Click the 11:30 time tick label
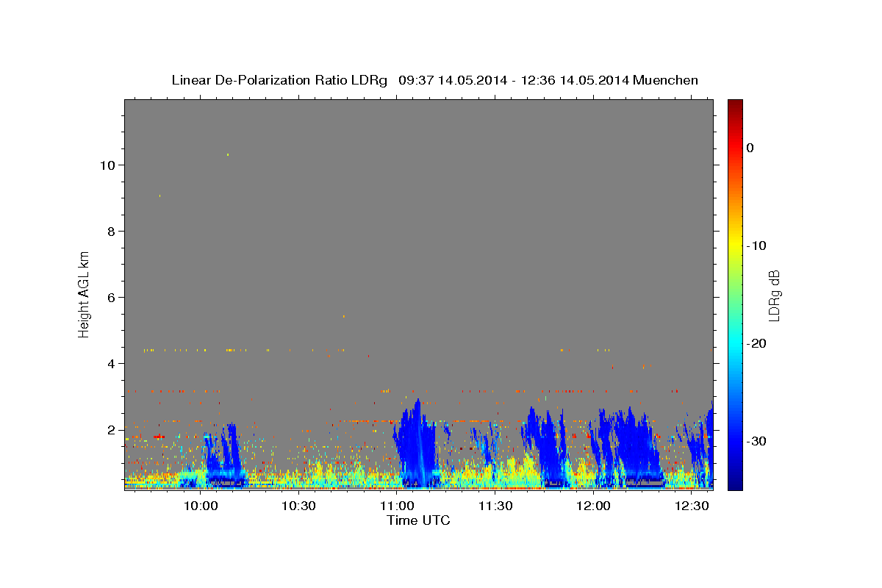Screen dimensions: 882x588 (x=495, y=506)
